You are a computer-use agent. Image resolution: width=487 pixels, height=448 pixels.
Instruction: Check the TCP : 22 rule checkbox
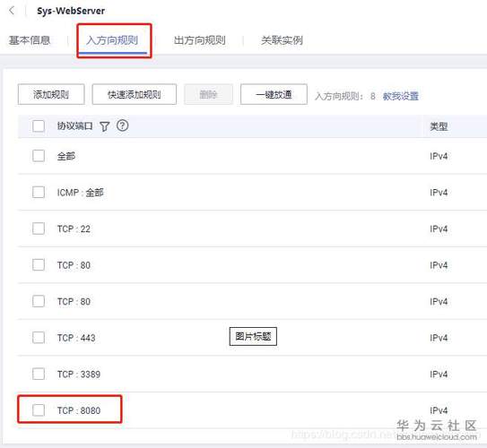tap(39, 228)
